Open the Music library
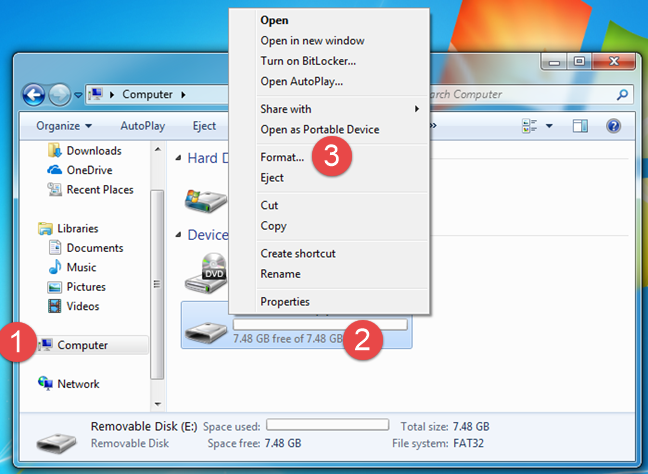Screen dimensions: 648x474 (72, 267)
